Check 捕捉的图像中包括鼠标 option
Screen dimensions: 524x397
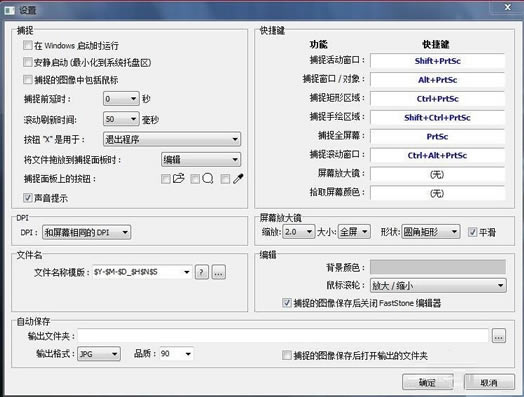pyautogui.click(x=28, y=80)
